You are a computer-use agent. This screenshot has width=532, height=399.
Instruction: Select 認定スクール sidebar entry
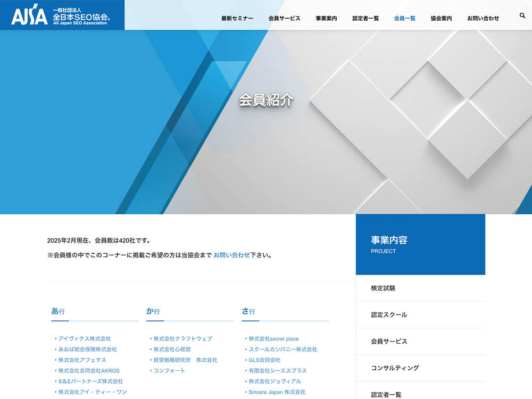click(x=389, y=315)
